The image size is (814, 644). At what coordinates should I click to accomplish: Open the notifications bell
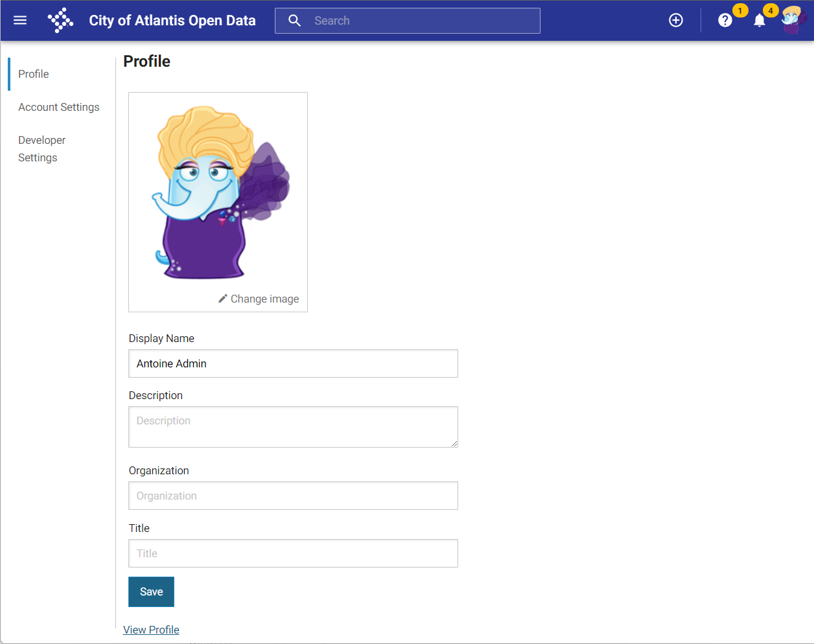tap(760, 21)
